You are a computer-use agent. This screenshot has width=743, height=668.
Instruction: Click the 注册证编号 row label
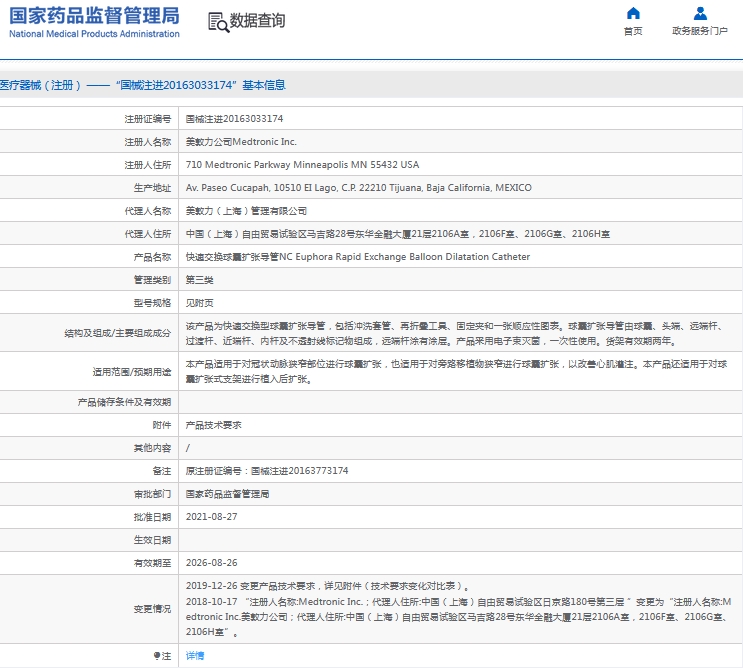147,119
